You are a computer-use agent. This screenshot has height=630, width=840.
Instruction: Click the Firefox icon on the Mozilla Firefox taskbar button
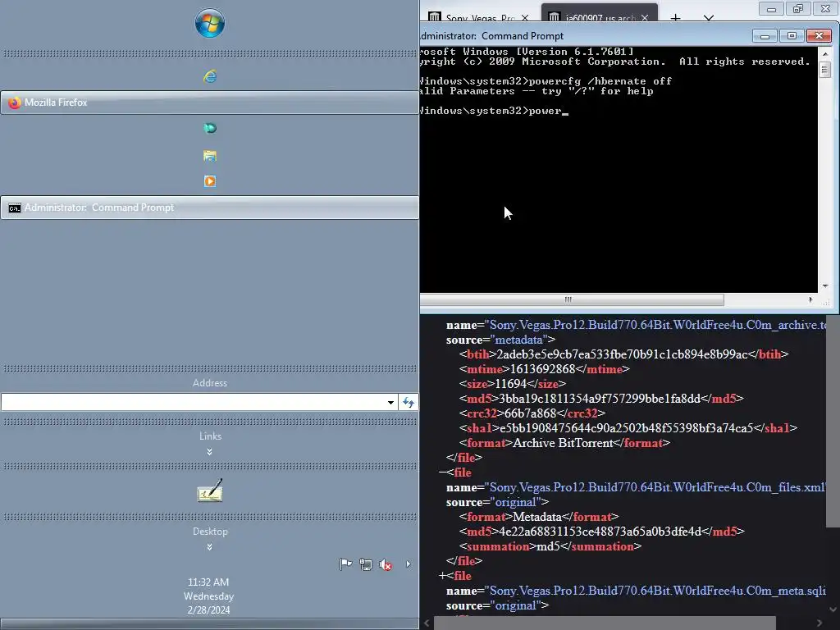15,103
